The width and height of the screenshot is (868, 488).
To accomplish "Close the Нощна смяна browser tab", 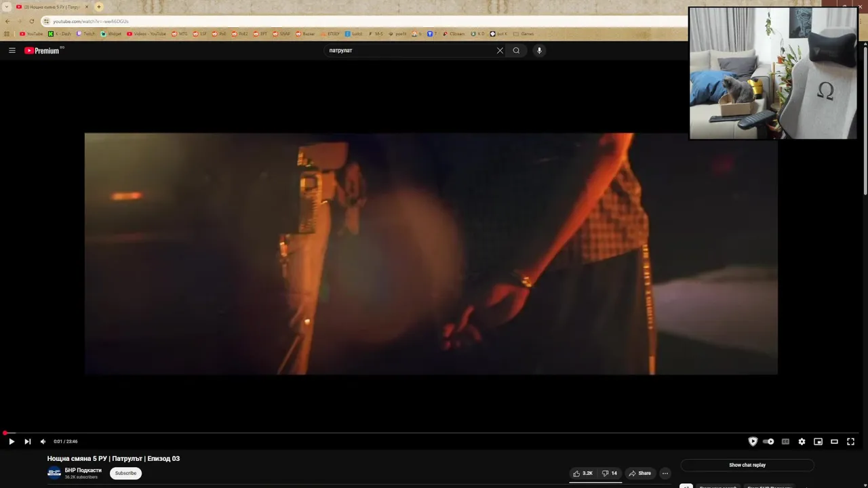I will coord(87,7).
